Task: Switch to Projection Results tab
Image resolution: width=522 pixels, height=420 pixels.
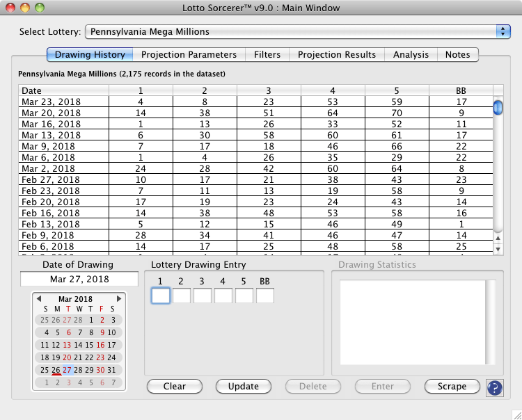Action: point(337,54)
